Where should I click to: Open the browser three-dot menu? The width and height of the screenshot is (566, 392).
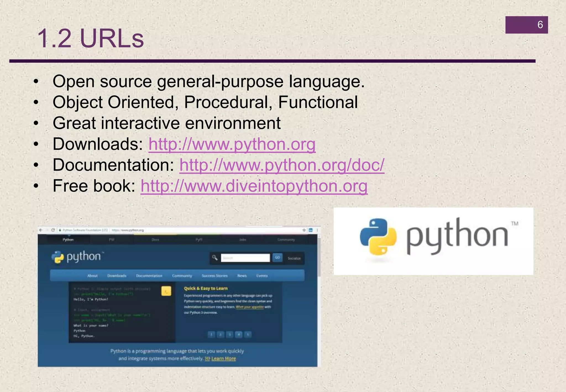pos(317,230)
